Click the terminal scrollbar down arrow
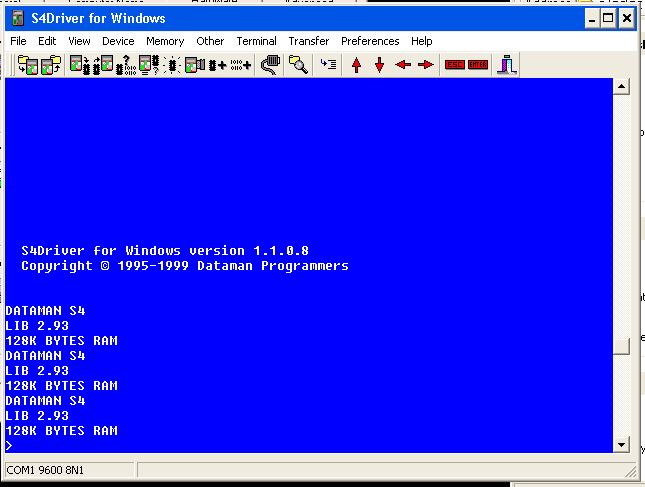Viewport: 645px width, 487px height. [621, 445]
